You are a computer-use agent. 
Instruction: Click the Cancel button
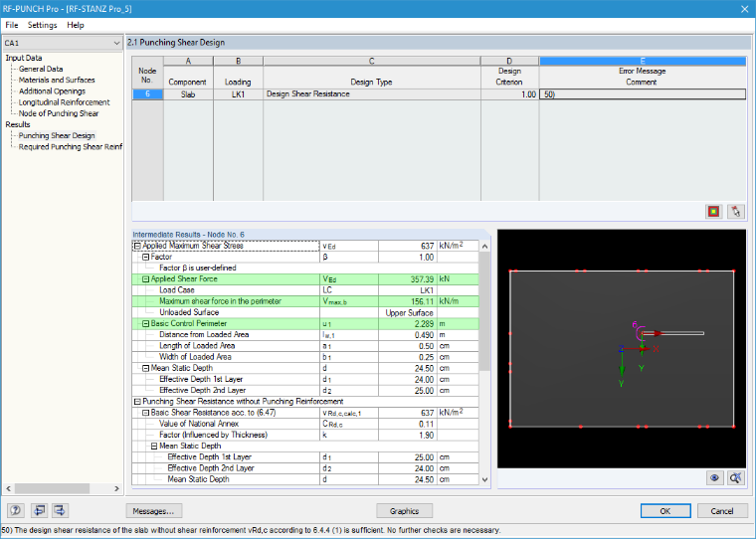(x=722, y=511)
